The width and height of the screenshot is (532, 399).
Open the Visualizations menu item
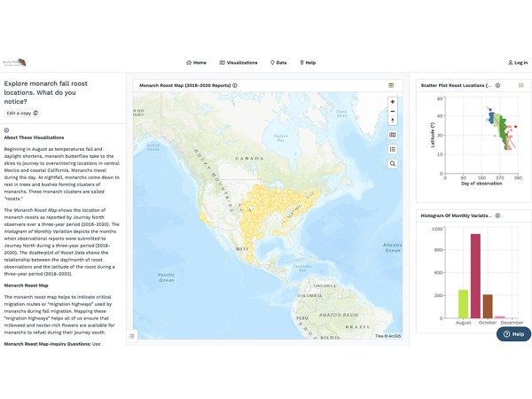239,62
